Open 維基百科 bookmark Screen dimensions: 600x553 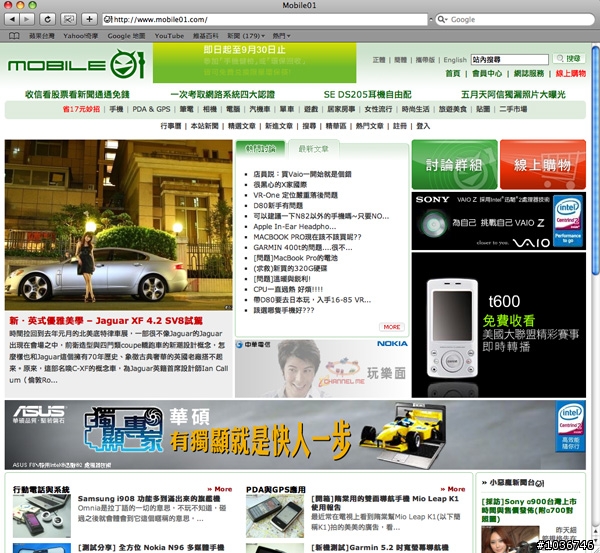click(x=205, y=36)
